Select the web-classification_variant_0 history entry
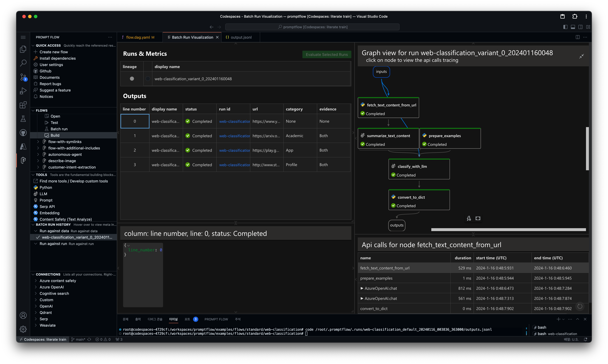The image size is (608, 364). point(73,237)
